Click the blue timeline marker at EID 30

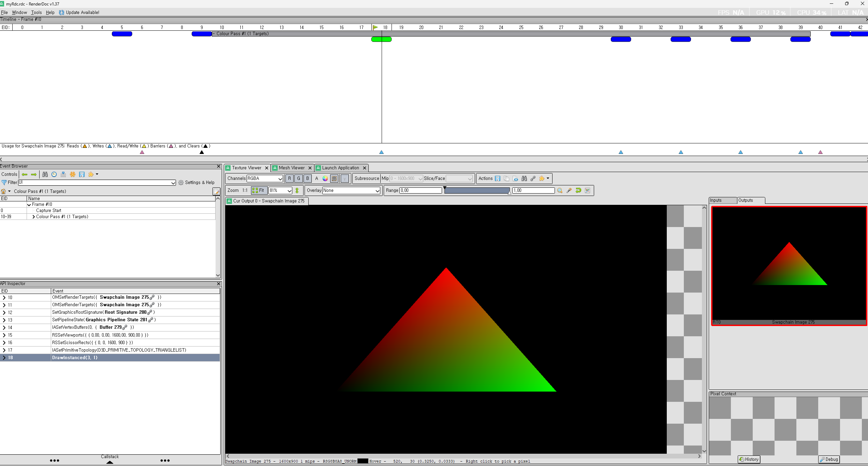pyautogui.click(x=621, y=40)
